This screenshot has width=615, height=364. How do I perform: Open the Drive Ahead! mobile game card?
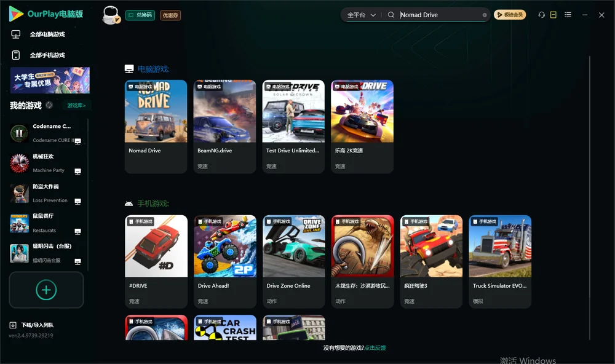click(224, 262)
